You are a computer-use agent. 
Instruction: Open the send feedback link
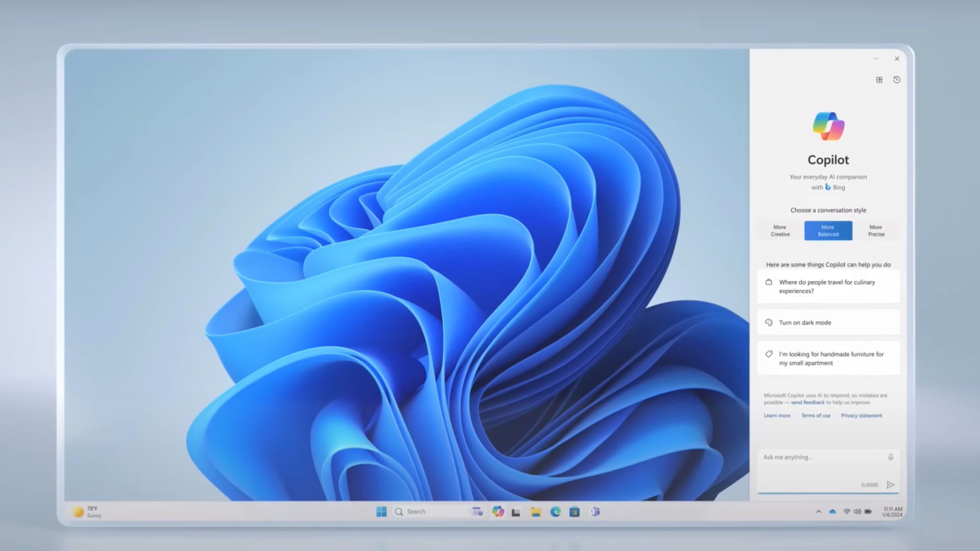tap(808, 402)
